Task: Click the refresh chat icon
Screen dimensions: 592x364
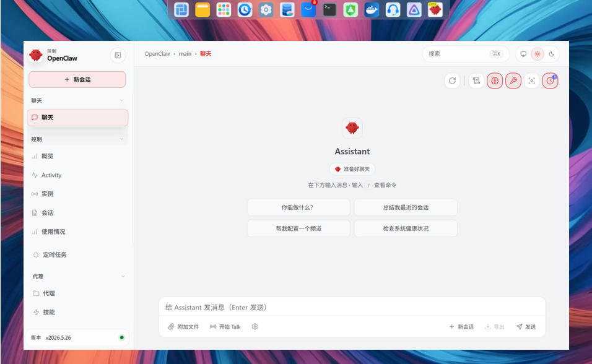Action: [452, 81]
